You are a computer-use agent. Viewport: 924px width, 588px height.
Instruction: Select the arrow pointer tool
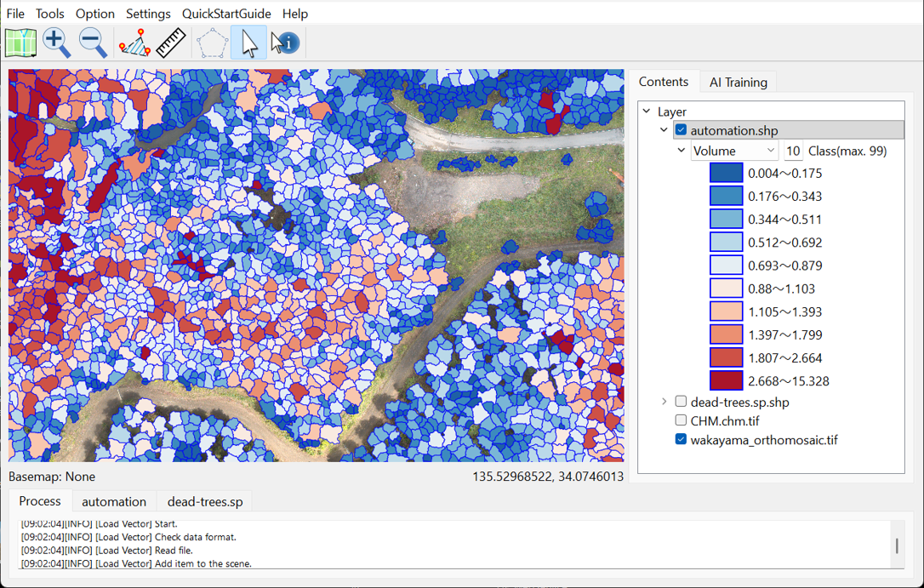tap(248, 43)
